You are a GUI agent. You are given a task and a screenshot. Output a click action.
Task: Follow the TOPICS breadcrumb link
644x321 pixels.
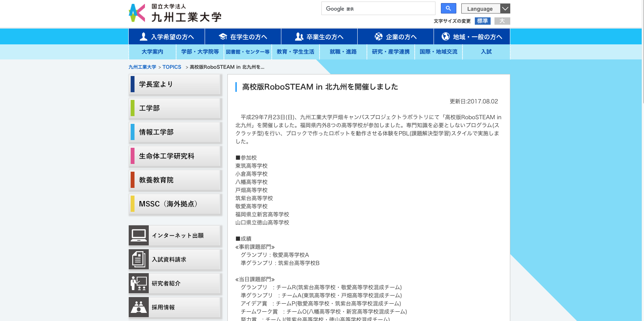(x=172, y=67)
